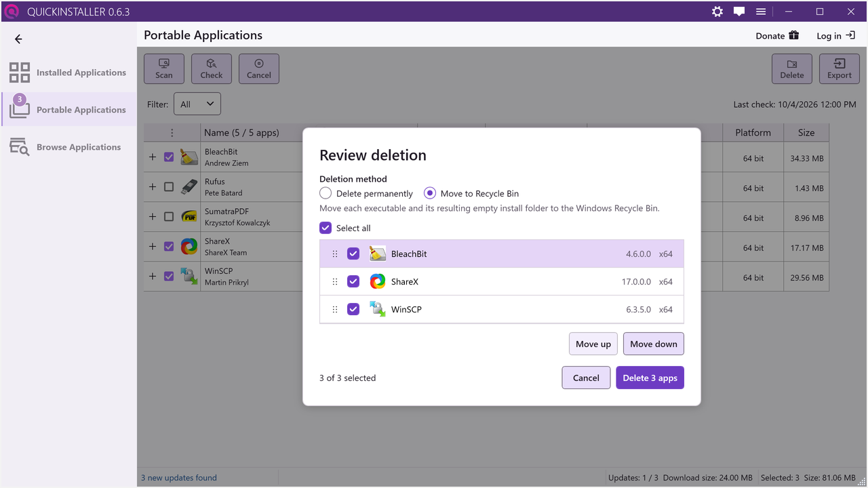The height and width of the screenshot is (488, 868).
Task: Open column options three-dot icon
Action: pyautogui.click(x=172, y=133)
